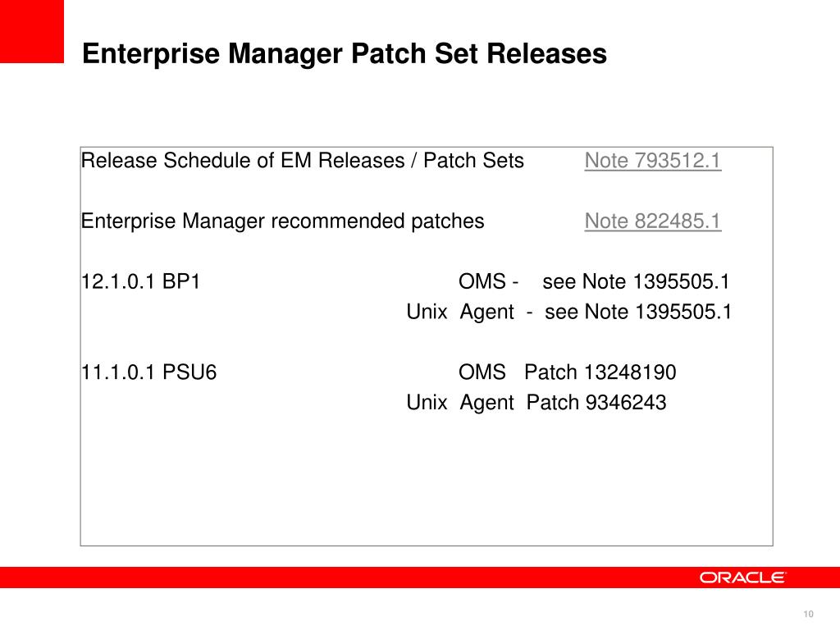Click Unix Agent label before Patch 9346243
840x630 pixels.
[x=460, y=402]
